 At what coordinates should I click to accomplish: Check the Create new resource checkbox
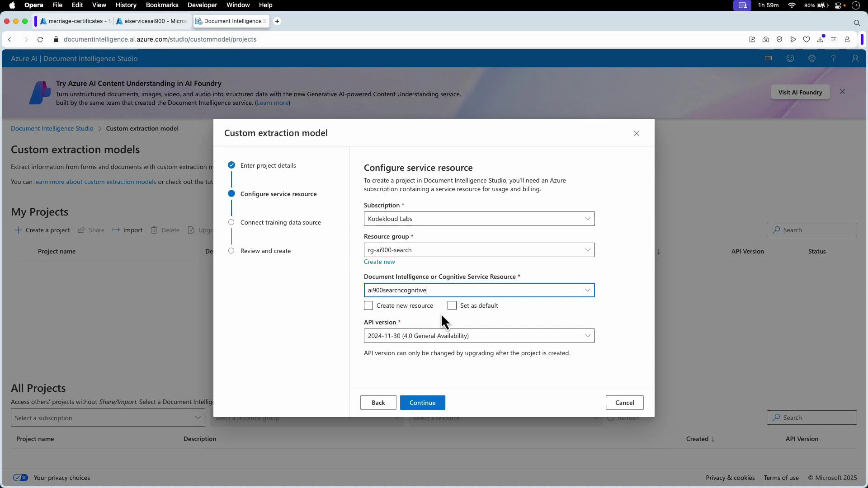[x=368, y=305]
